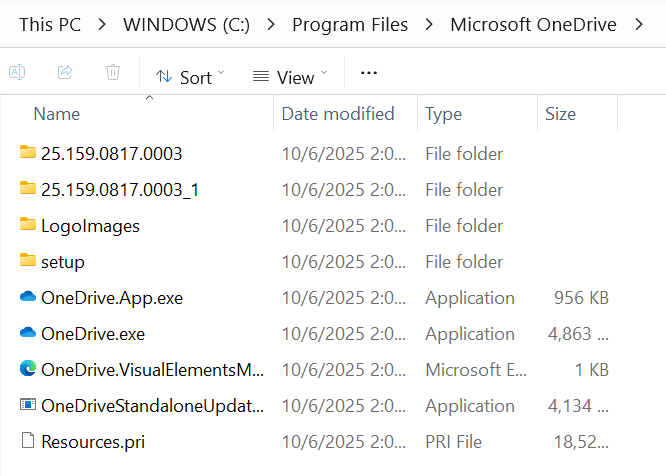Screen dimensions: 666x476
Task: Select the 25.159.0817.0003_1 folder
Action: (119, 190)
